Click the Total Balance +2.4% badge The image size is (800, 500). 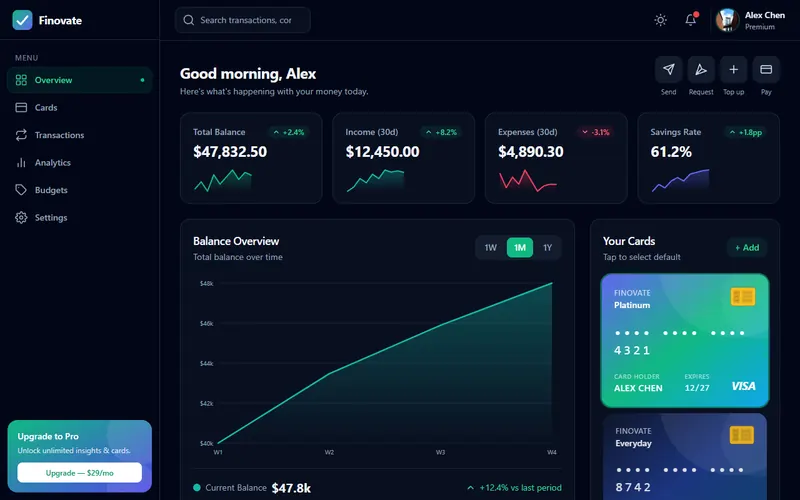coord(289,132)
